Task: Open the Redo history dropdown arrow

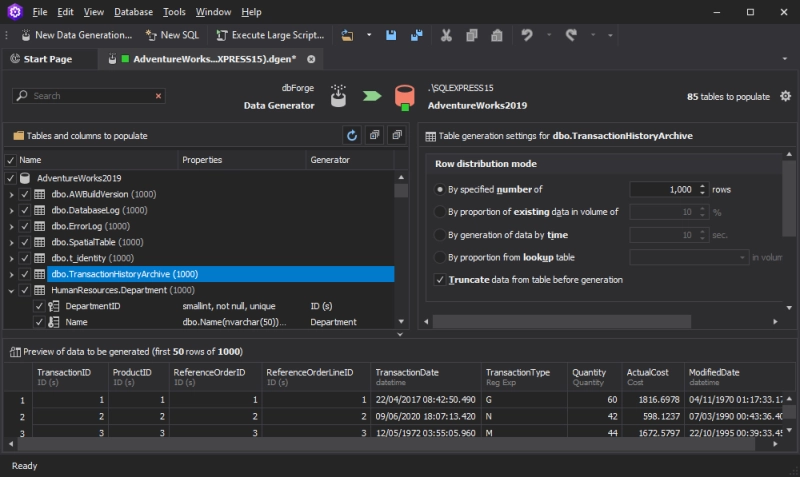Action: [x=593, y=35]
